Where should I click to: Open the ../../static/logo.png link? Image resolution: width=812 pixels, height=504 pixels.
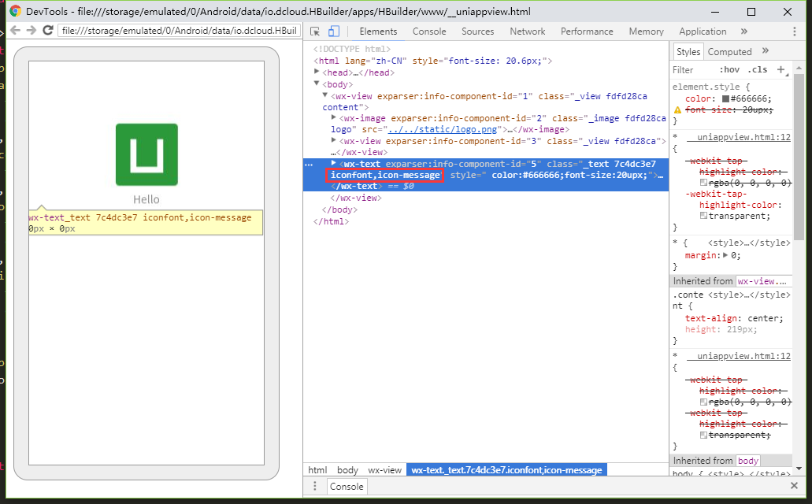(x=443, y=129)
